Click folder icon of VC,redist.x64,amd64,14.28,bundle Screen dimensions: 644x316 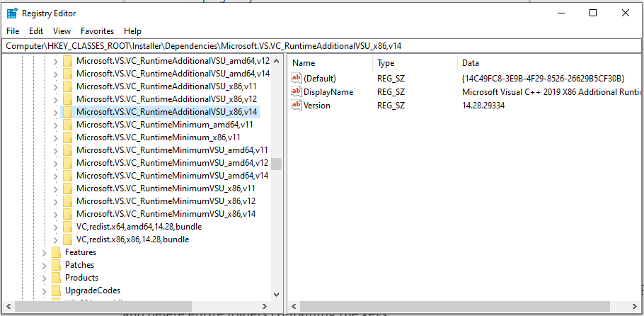click(x=67, y=227)
